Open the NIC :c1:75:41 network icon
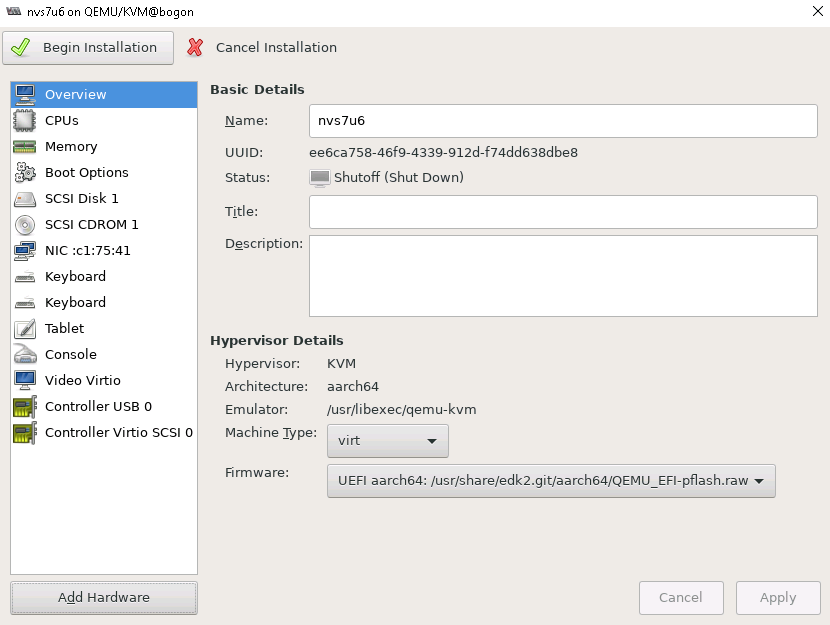The image size is (830, 625). click(24, 251)
